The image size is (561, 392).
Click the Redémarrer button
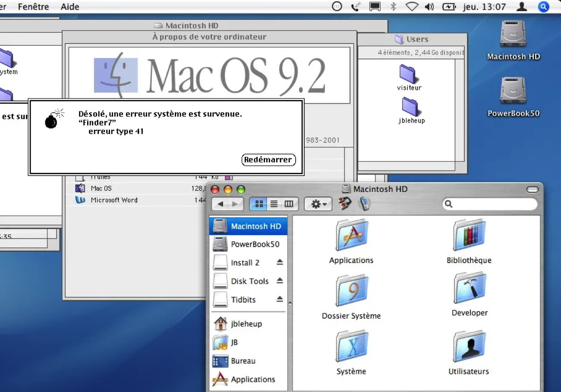click(268, 160)
